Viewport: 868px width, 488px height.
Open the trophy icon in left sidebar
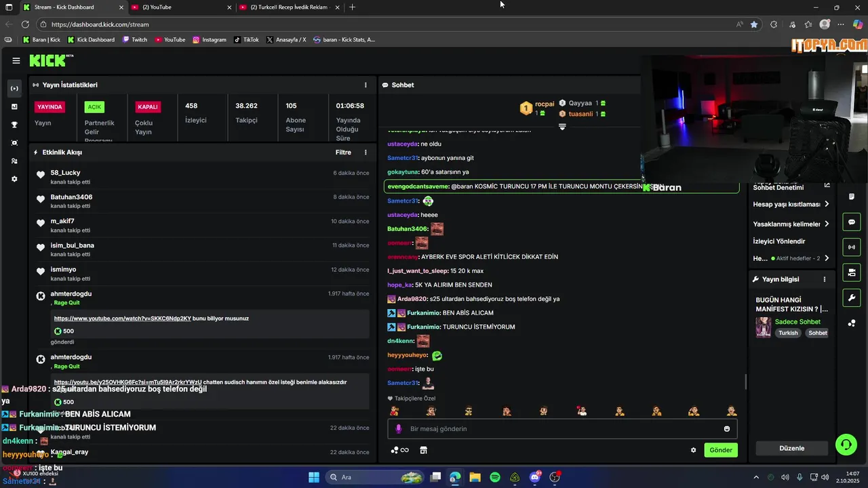[x=14, y=125]
